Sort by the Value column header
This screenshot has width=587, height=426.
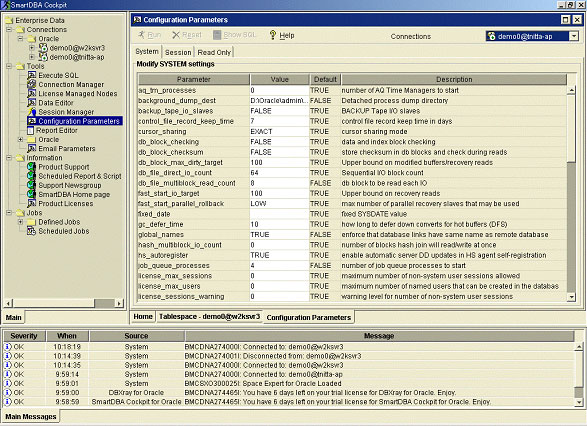point(280,79)
